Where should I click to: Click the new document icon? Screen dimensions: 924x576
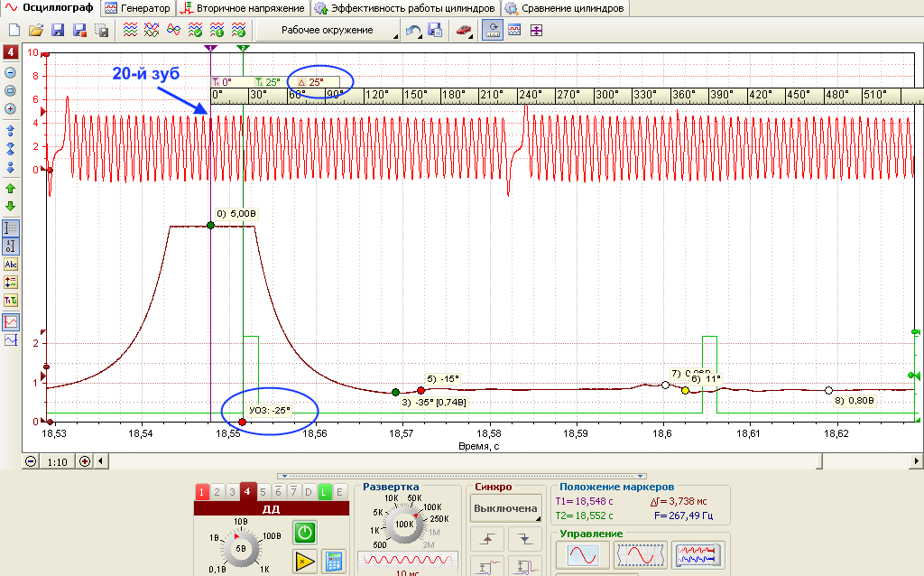[x=14, y=30]
